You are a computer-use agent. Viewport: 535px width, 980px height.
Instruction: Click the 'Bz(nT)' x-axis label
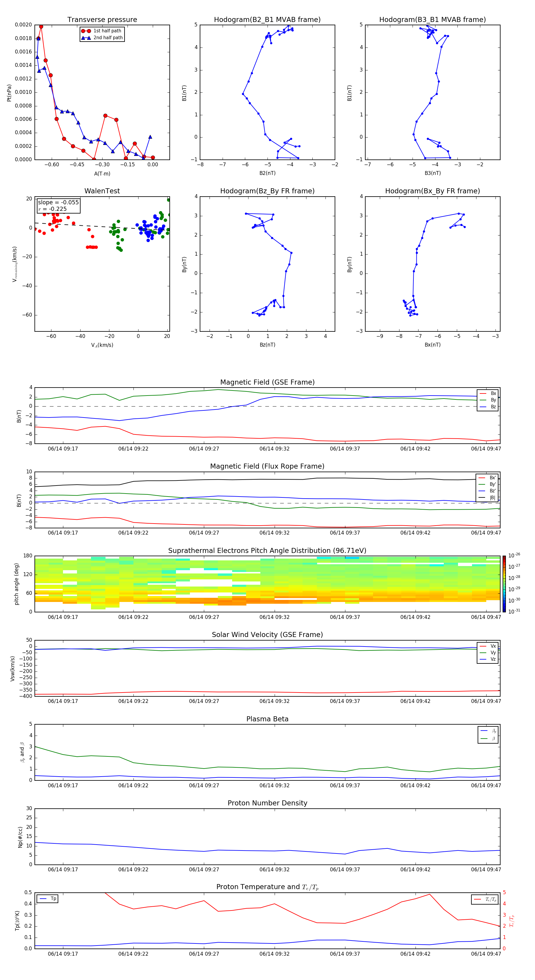click(267, 345)
